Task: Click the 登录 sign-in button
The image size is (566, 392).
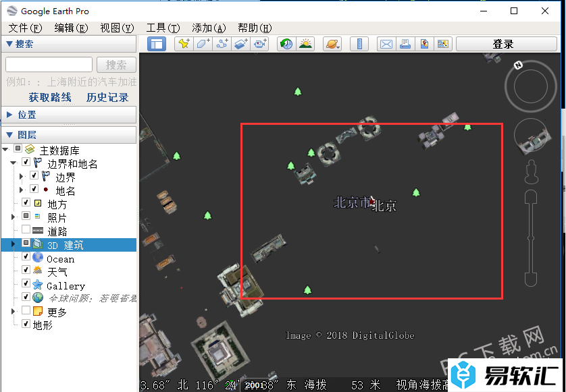Action: click(x=507, y=44)
